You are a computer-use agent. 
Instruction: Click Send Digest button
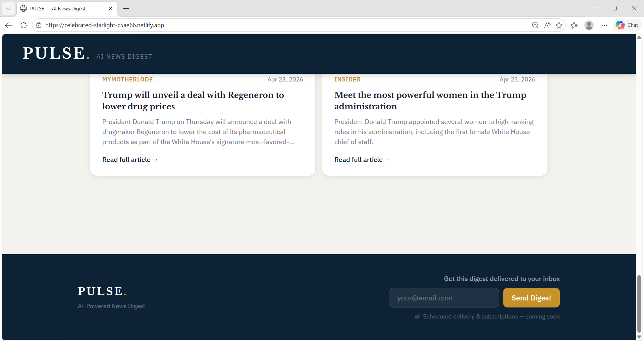point(531,298)
